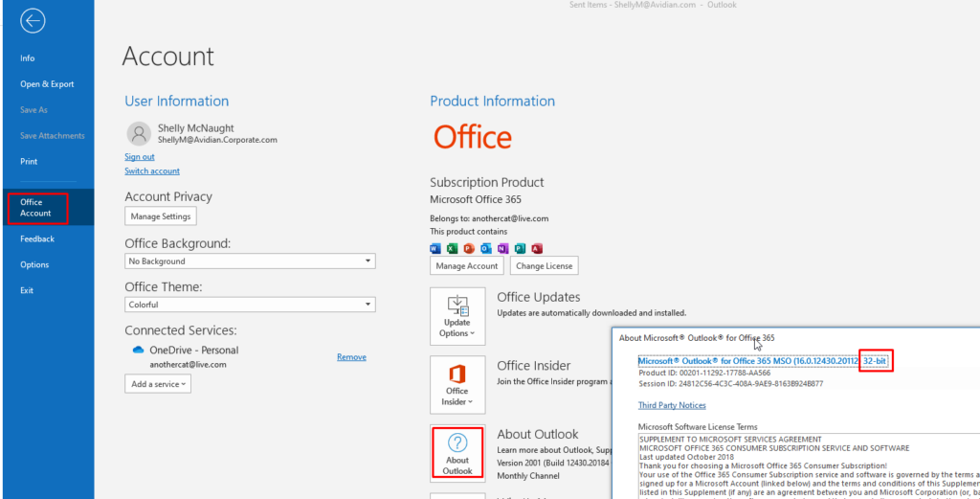The image size is (980, 499).
Task: Click the Session ID line in About dialog
Action: pos(730,383)
